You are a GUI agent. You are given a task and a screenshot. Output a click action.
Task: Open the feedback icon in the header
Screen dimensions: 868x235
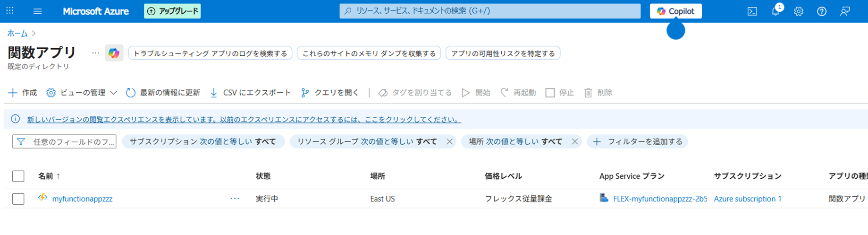click(x=845, y=11)
